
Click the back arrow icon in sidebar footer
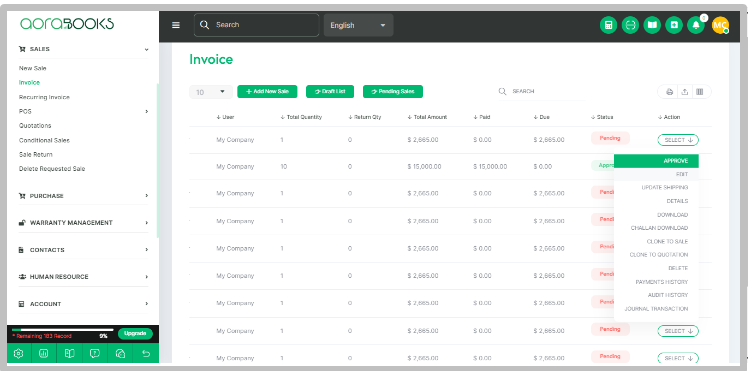tap(146, 353)
